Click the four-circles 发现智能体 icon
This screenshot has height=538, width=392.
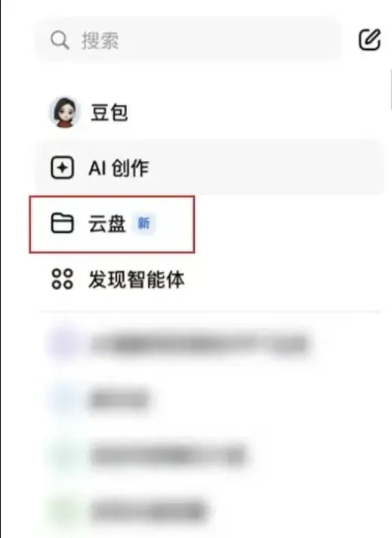click(x=62, y=279)
